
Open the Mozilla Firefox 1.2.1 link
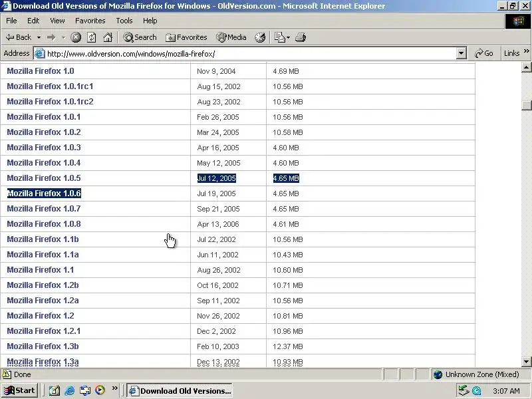[x=44, y=331]
